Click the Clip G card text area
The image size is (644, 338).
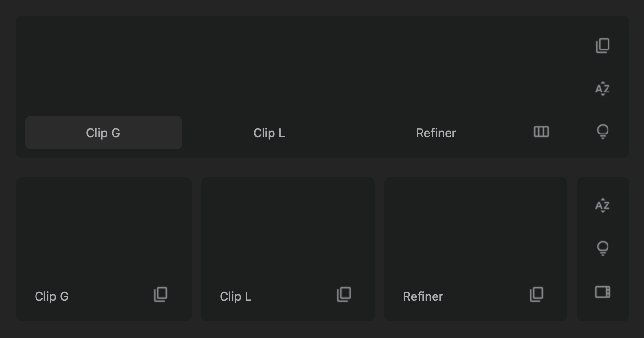tap(104, 229)
